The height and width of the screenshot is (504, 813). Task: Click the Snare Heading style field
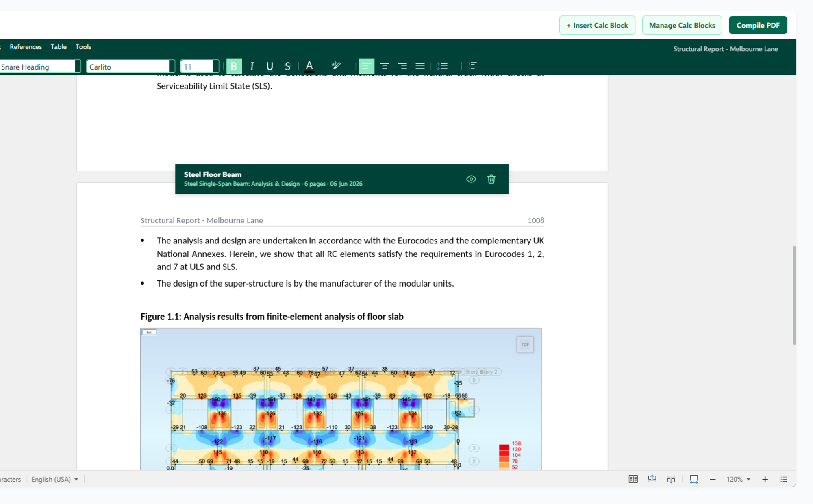(37, 67)
